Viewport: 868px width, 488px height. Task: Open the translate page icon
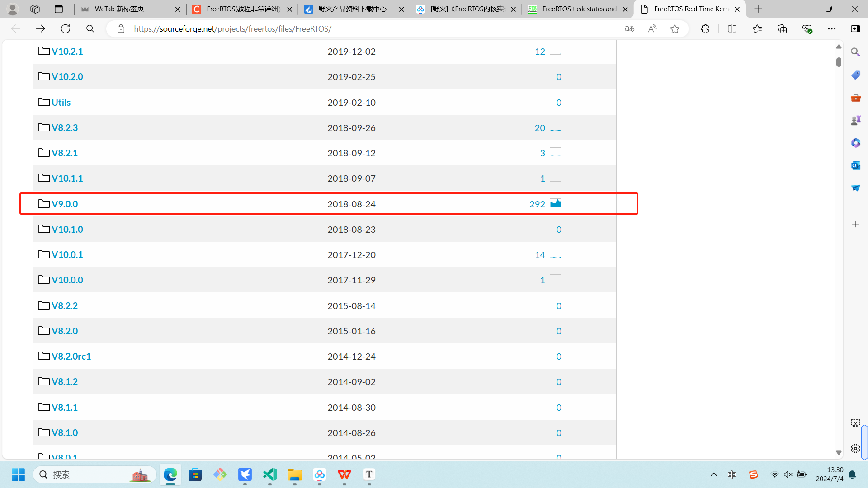(x=629, y=29)
